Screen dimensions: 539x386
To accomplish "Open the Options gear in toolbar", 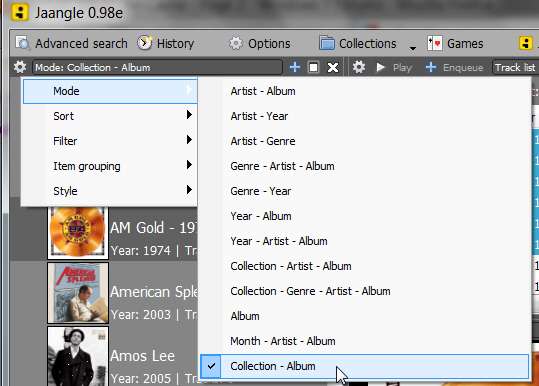I will click(x=235, y=44).
